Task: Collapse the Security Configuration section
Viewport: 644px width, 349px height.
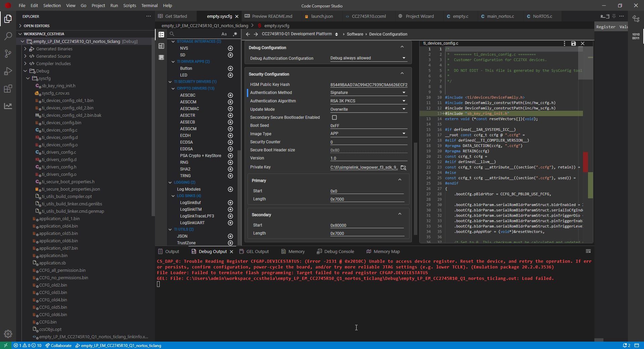Action: [x=402, y=73]
